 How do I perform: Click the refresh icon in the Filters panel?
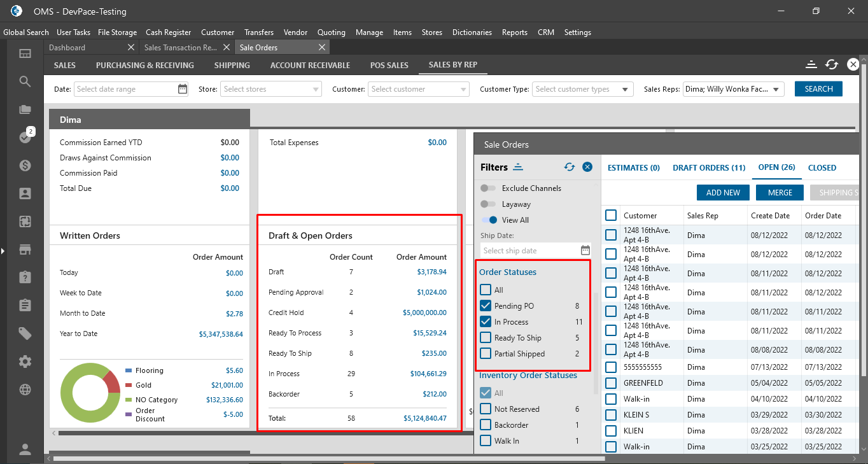570,167
